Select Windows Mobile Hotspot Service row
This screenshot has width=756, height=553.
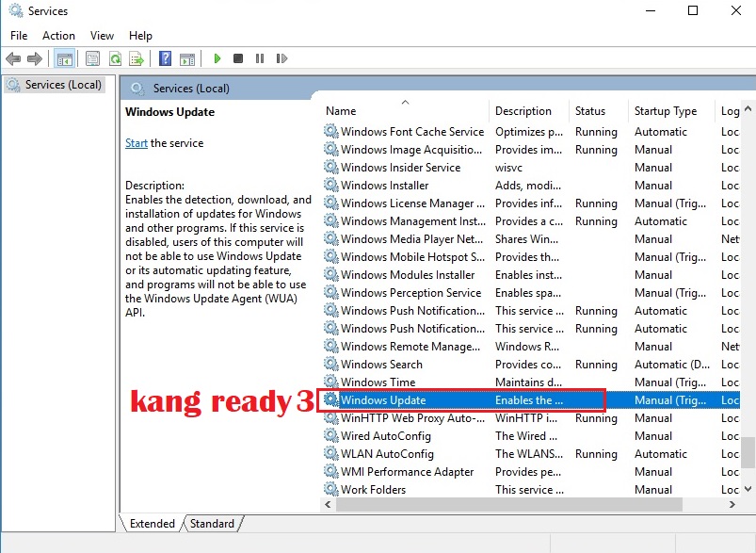pyautogui.click(x=530, y=256)
